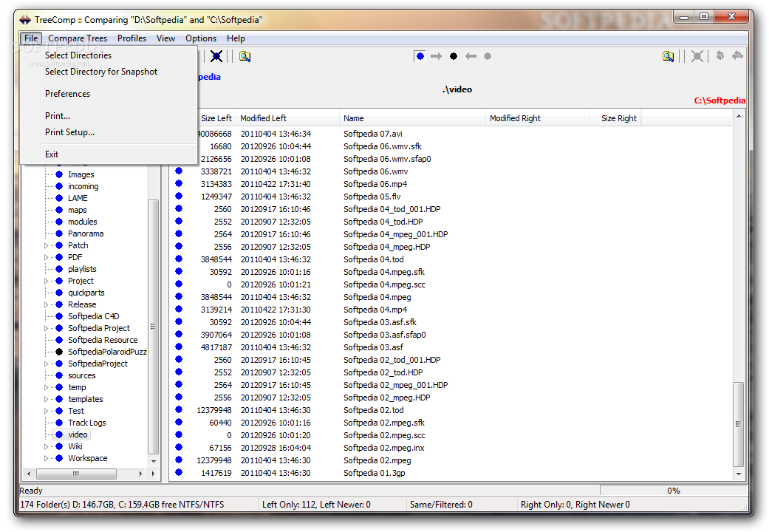Sort by the Modified Right column header

537,118
